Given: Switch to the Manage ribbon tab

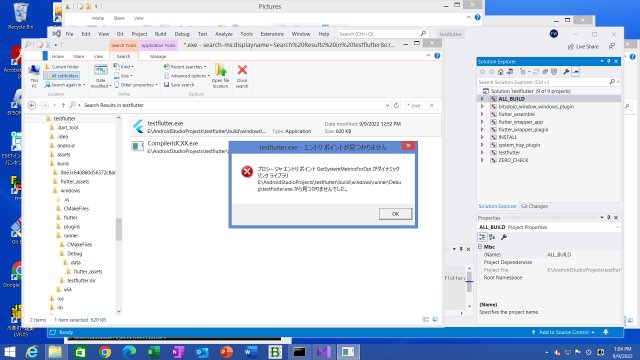Looking at the screenshot, I should click(x=158, y=56).
